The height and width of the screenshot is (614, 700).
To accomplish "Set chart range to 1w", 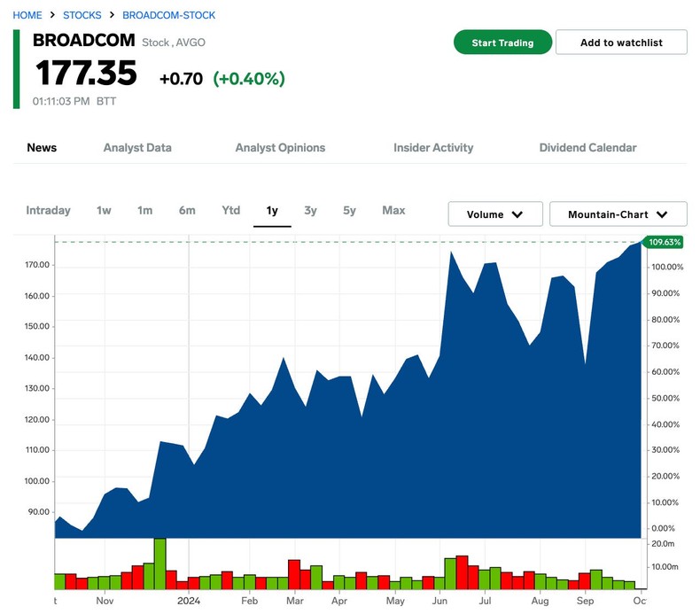I will coord(104,211).
